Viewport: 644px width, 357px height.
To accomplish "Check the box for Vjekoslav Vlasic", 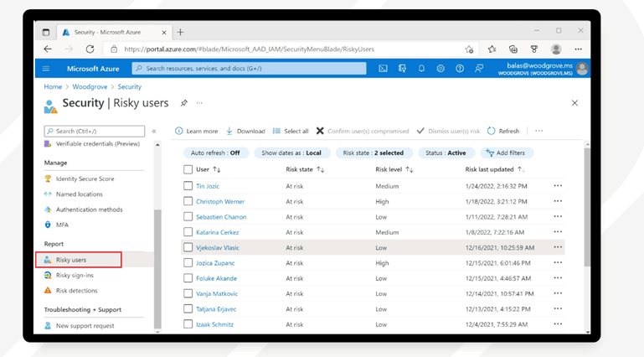I will [x=188, y=247].
